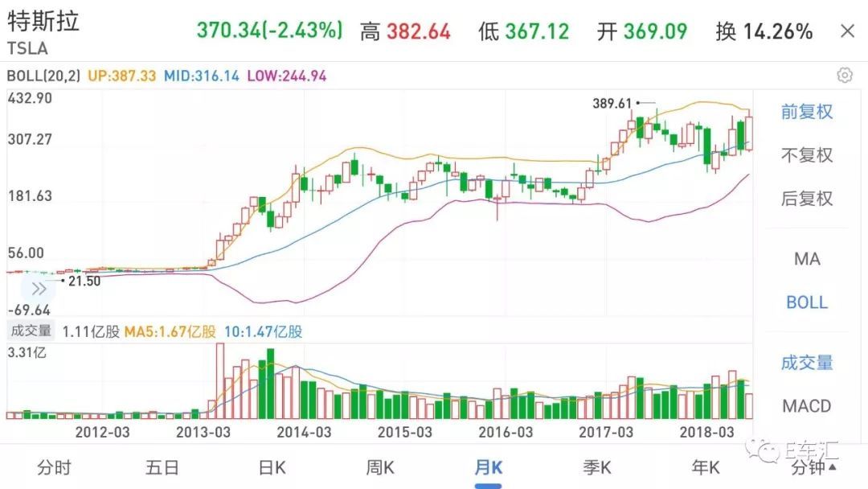Show 成交量 volume sub-indicator

click(807, 363)
